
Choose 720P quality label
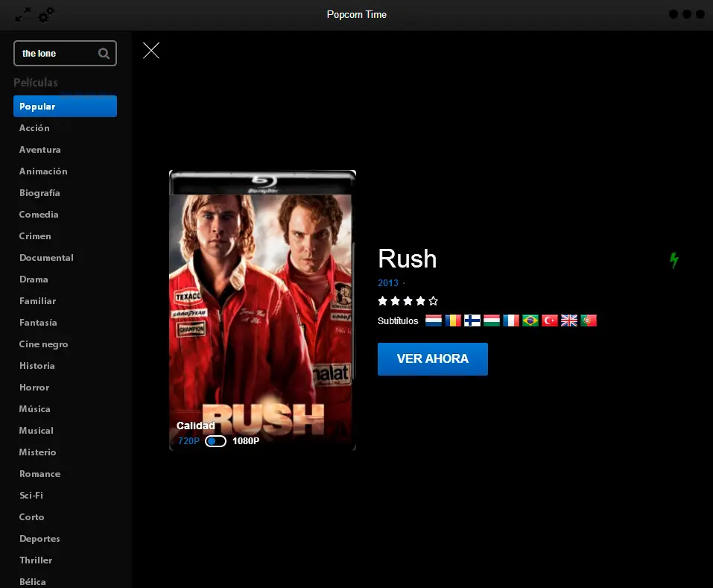pyautogui.click(x=188, y=441)
